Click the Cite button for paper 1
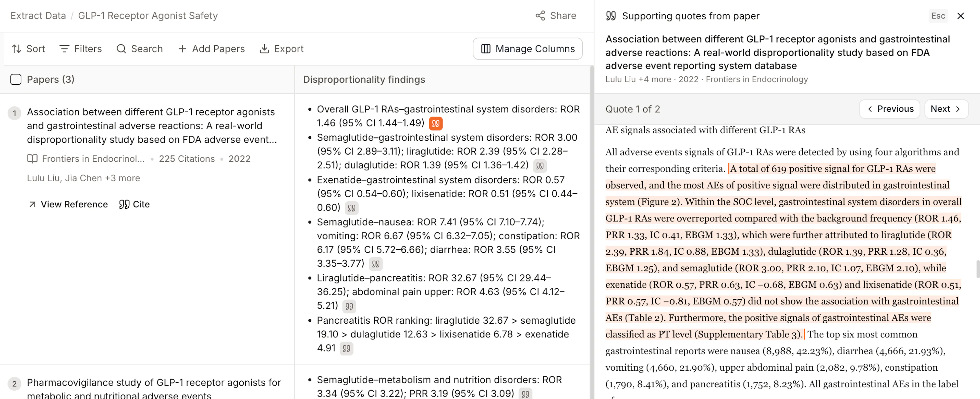 tap(134, 204)
